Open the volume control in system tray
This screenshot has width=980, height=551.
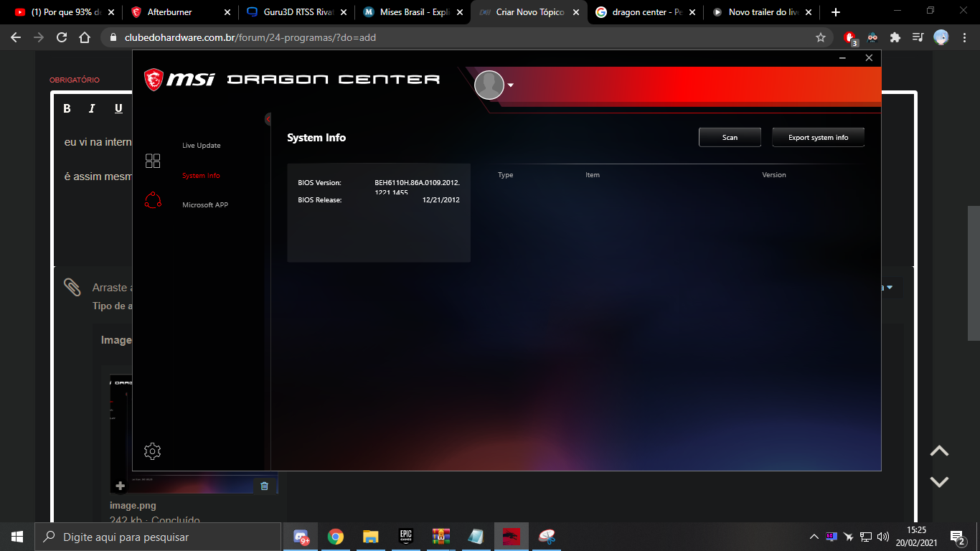(x=883, y=537)
